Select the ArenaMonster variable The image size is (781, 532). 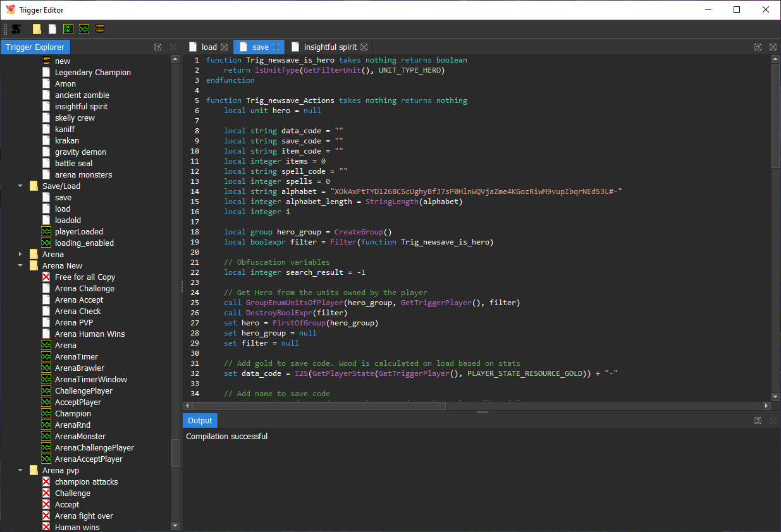(x=80, y=437)
